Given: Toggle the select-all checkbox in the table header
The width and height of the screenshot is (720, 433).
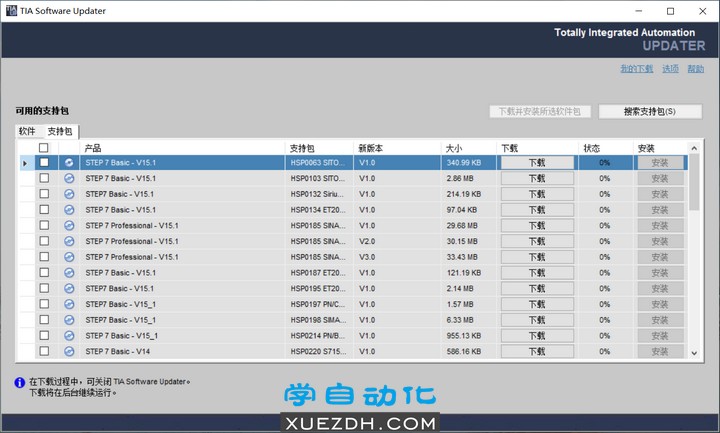Looking at the screenshot, I should click(44, 147).
